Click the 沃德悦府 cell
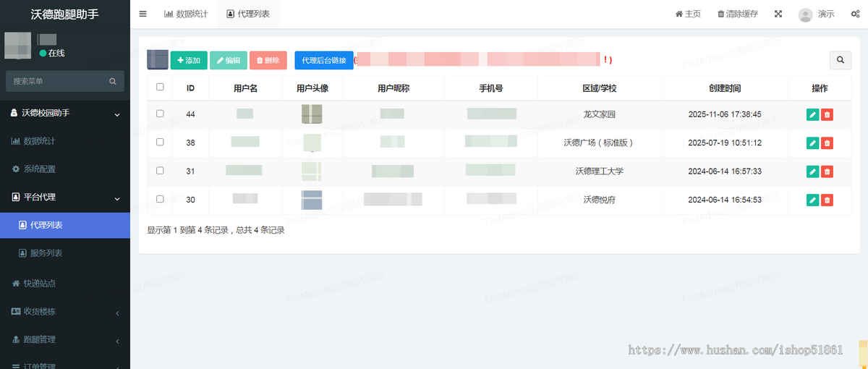Viewport: 868px width, 369px height. 600,200
